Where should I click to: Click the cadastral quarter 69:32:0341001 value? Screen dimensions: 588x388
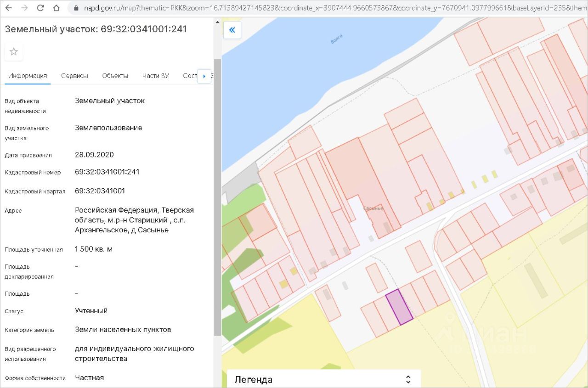pyautogui.click(x=100, y=191)
